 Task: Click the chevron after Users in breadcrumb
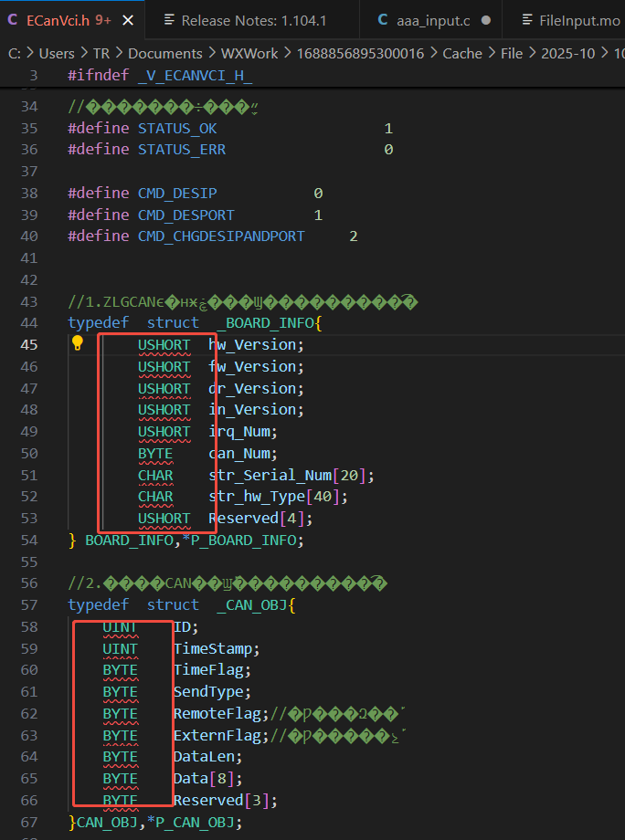(x=84, y=54)
